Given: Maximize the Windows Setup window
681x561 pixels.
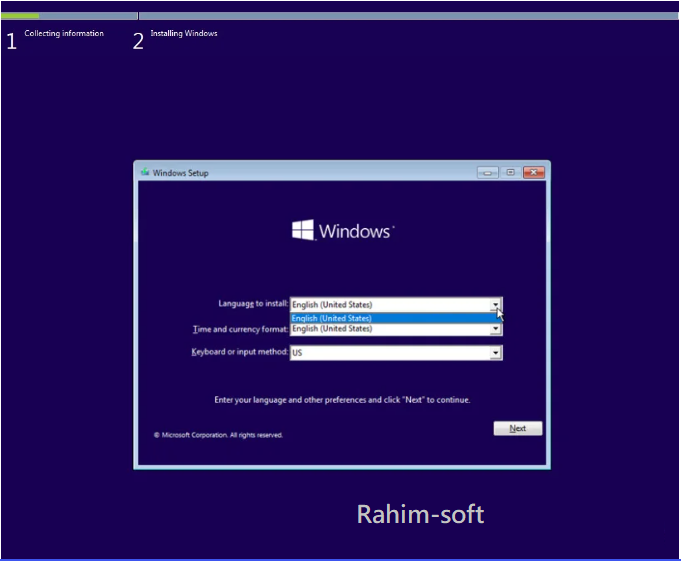Looking at the screenshot, I should tap(510, 172).
